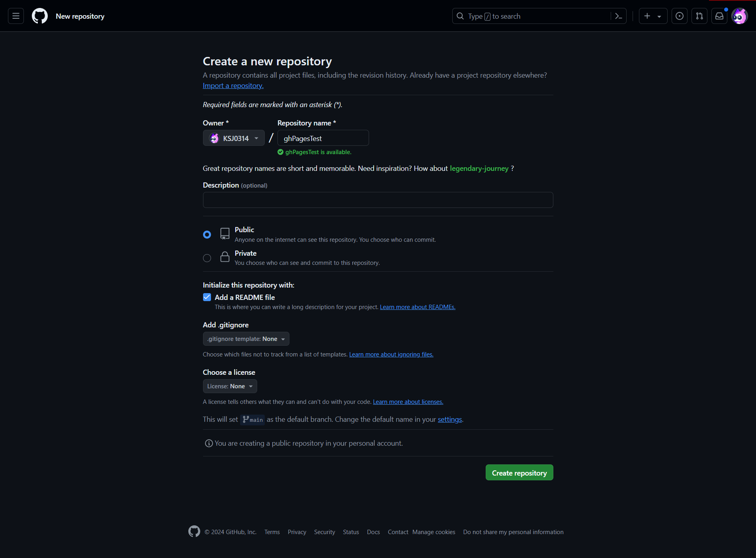Open the .gitignore template dropdown

[246, 339]
